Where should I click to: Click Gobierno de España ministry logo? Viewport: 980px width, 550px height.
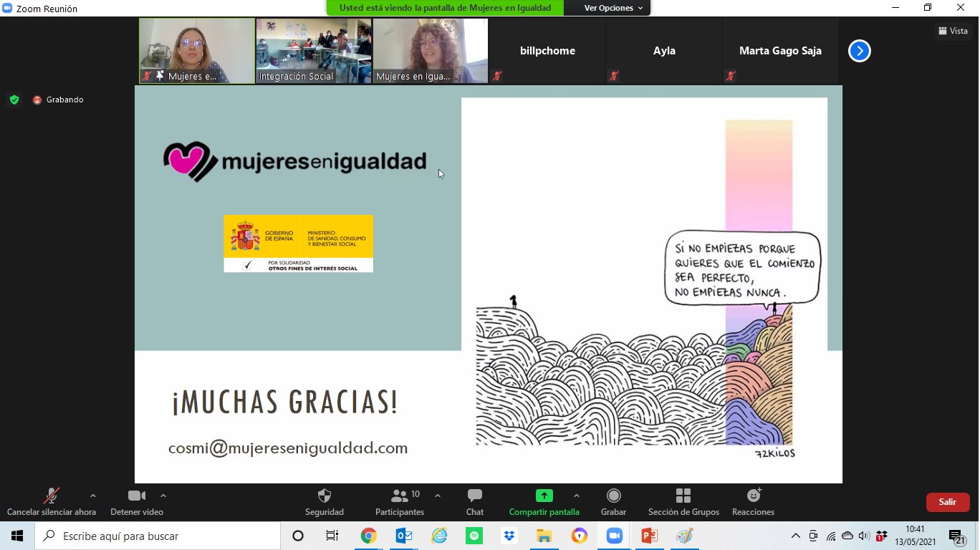pos(298,243)
